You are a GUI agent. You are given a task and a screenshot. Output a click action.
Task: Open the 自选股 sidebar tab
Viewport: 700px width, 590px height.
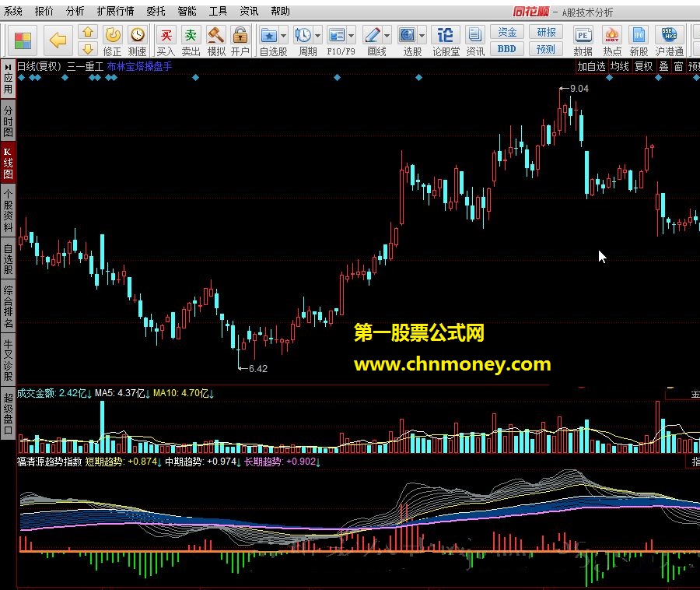8,258
